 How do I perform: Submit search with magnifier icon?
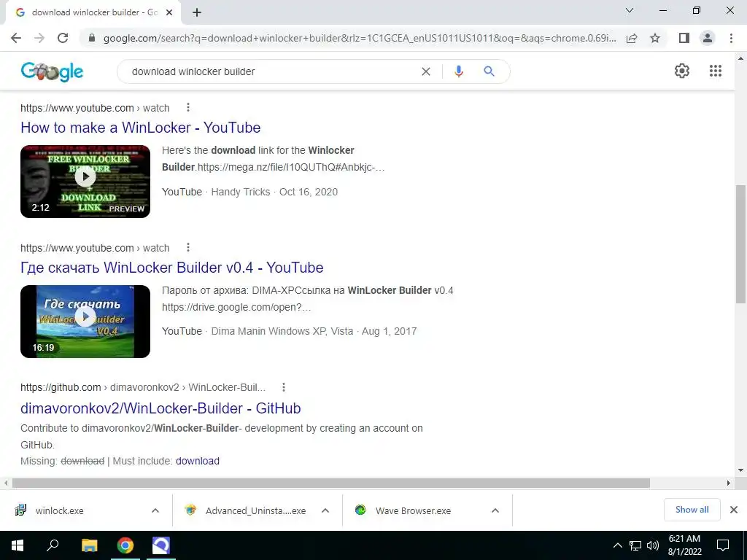click(x=489, y=71)
